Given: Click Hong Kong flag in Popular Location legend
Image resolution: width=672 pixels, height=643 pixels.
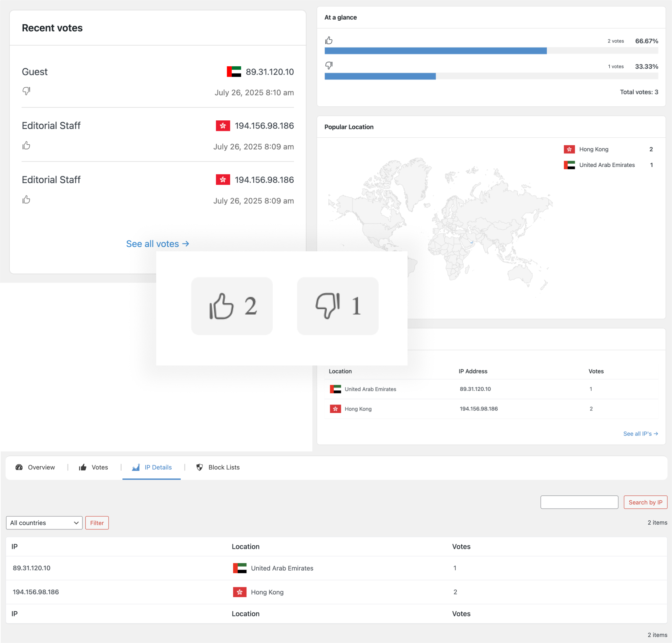Looking at the screenshot, I should click(569, 149).
